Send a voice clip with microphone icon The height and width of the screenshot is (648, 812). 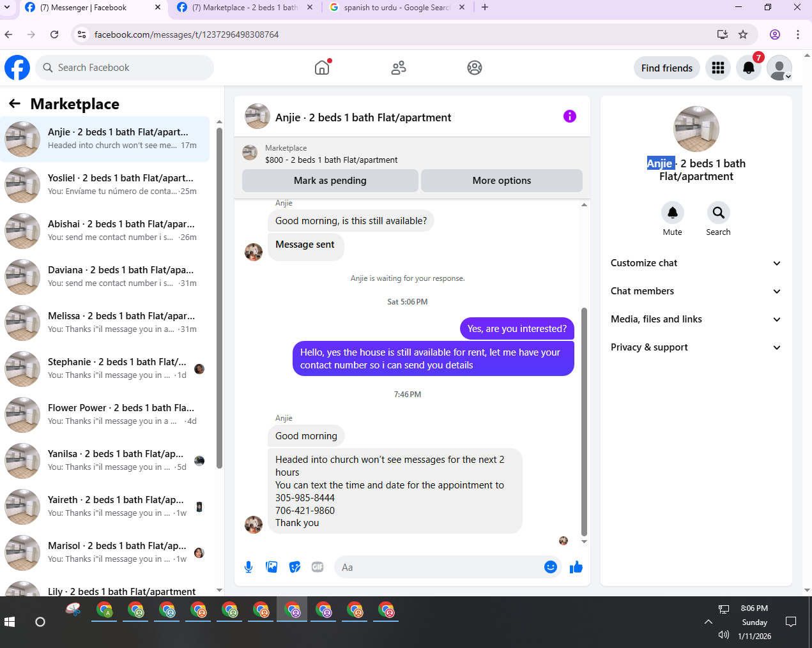pos(249,567)
